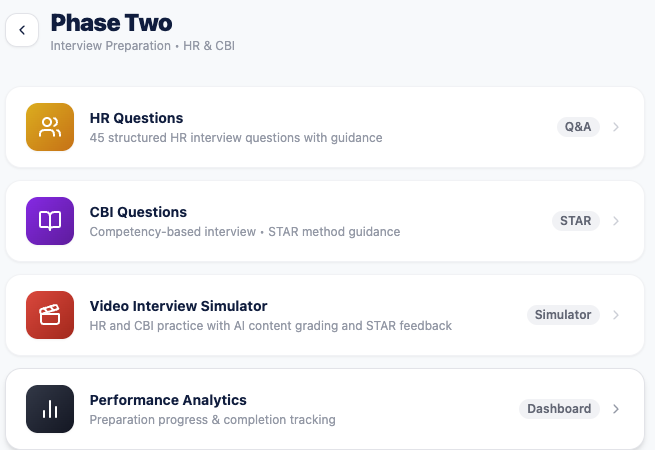Click the Phase Two page heading
The width and height of the screenshot is (655, 450).
pyautogui.click(x=111, y=23)
